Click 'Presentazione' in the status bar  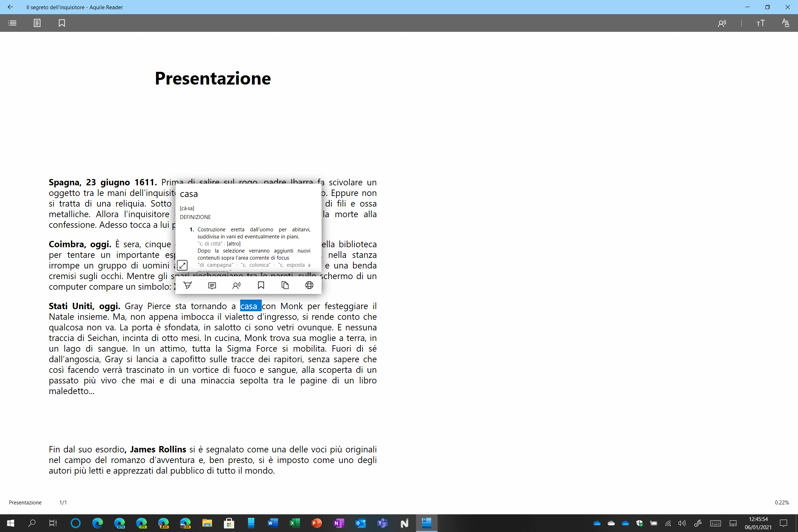tap(25, 502)
